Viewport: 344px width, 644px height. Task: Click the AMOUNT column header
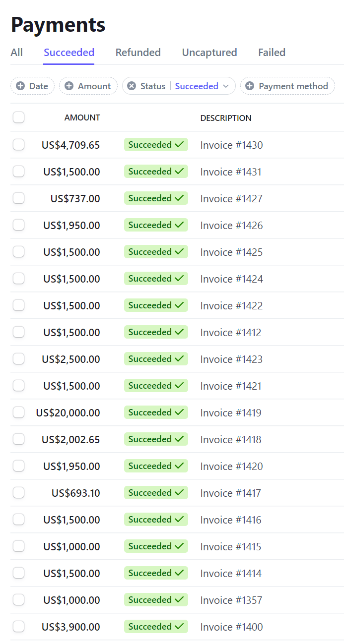(x=82, y=118)
